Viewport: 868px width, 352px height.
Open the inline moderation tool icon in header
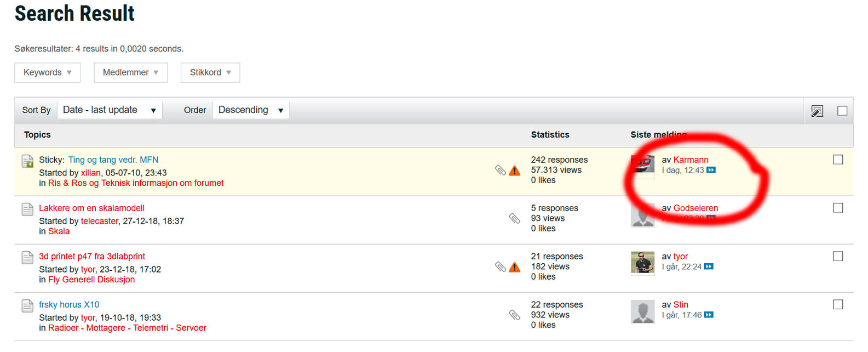(x=817, y=111)
